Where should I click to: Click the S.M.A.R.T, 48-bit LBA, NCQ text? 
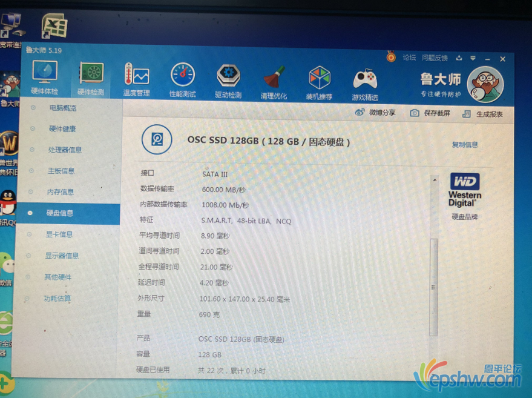point(246,221)
